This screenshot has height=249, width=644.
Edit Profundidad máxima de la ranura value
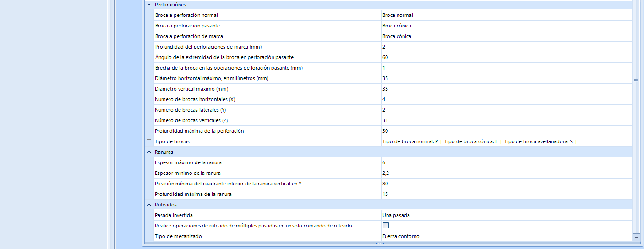click(506, 194)
